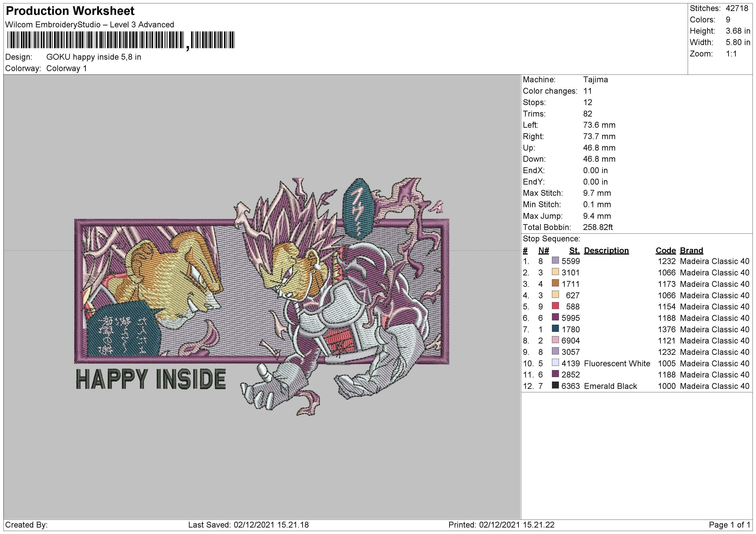Click the Production Worksheet title
Screen dimensions: 756x534
coord(70,11)
